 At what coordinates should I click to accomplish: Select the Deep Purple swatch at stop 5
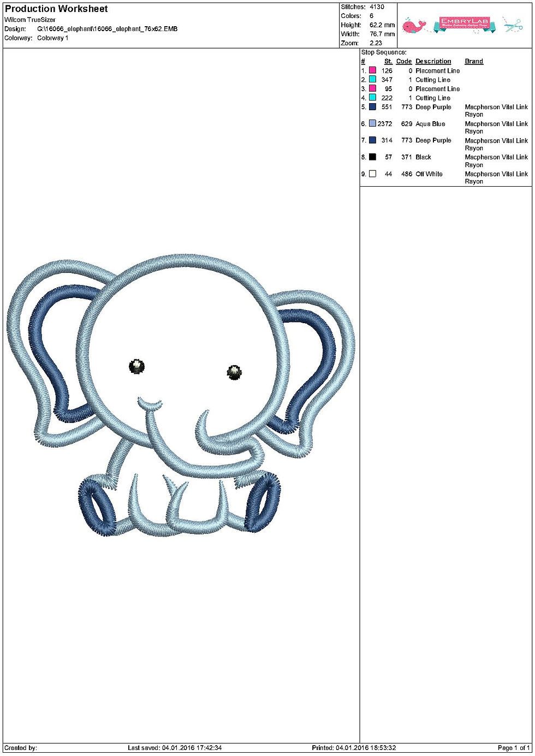372,107
